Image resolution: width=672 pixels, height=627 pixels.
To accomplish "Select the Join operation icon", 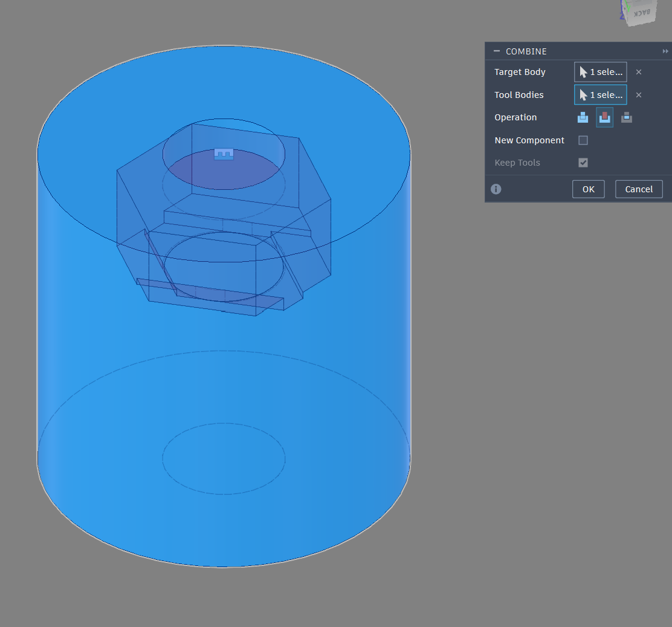I will pyautogui.click(x=583, y=117).
